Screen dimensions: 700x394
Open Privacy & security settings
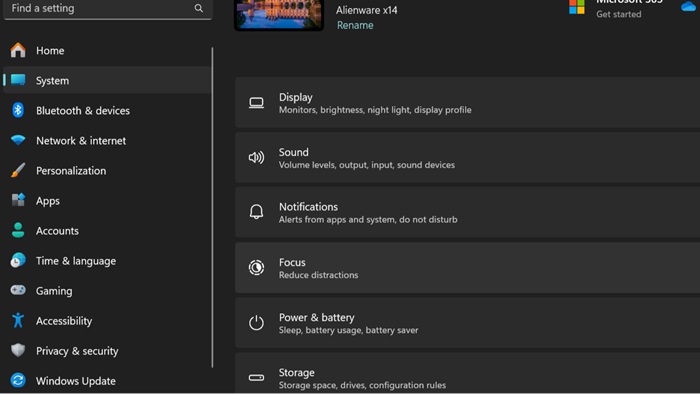tap(107, 351)
